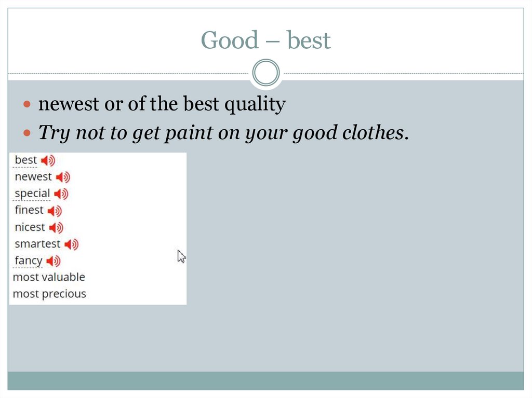Screen dimensions: 532x398
Task: Play audio for the word 'best'
Action: click(x=48, y=160)
